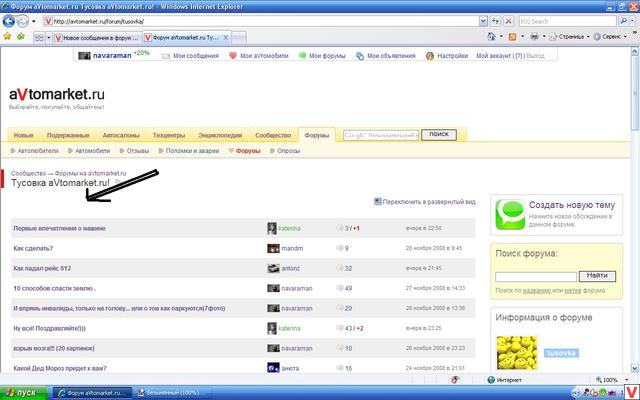Click the пуск Start button
Image resolution: width=640 pixels, height=400 pixels.
pos(24,393)
